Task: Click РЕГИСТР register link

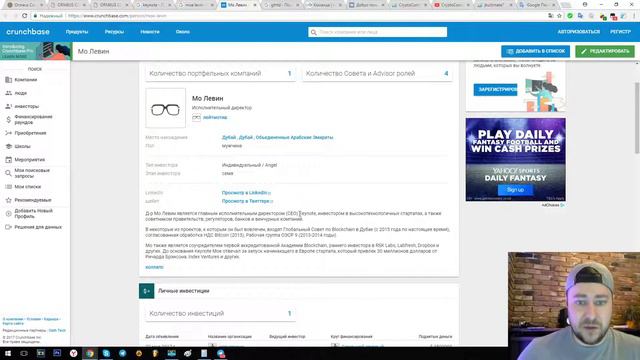Action: 620,32
